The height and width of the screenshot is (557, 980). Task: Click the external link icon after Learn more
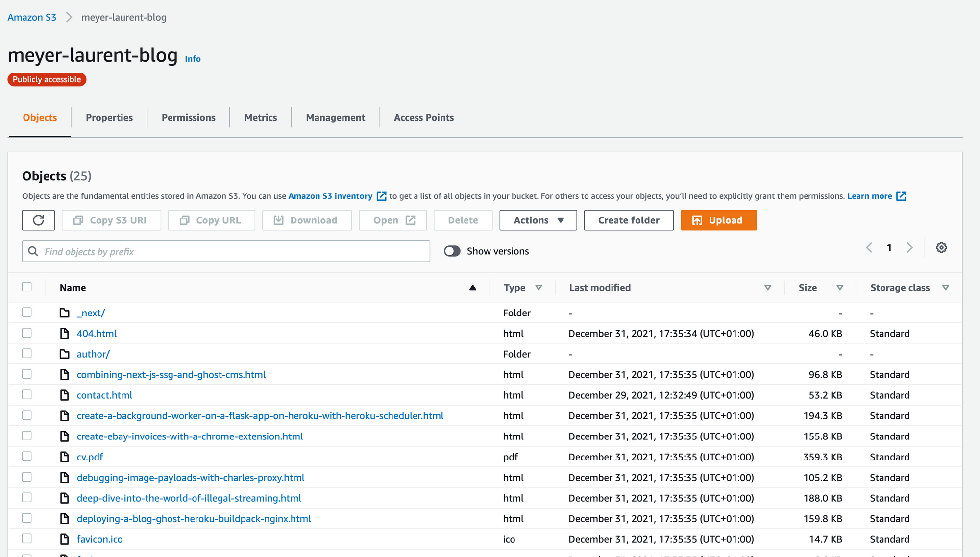click(x=901, y=196)
